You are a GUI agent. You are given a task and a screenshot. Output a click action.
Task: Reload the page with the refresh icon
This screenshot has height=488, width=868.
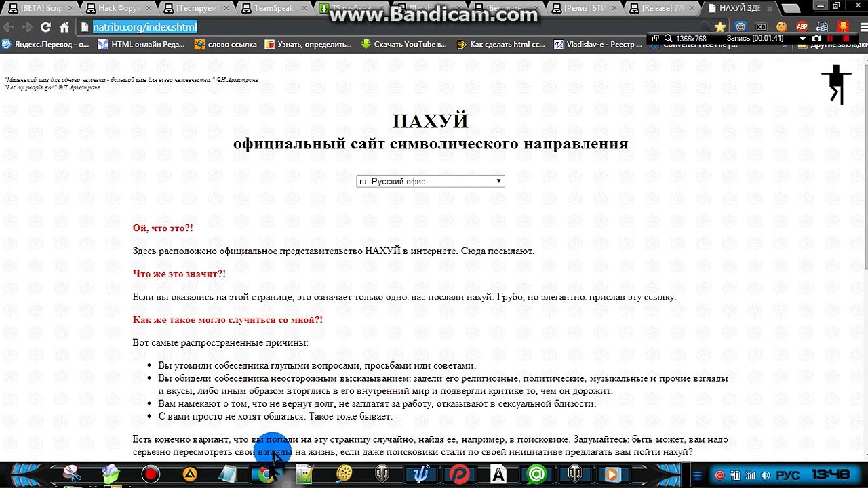pos(45,27)
